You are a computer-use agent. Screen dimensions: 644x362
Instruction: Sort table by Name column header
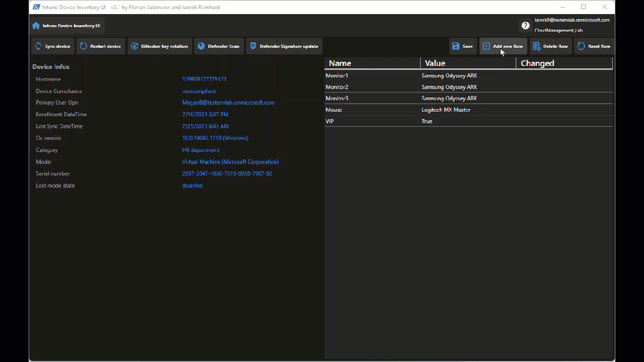coord(372,63)
